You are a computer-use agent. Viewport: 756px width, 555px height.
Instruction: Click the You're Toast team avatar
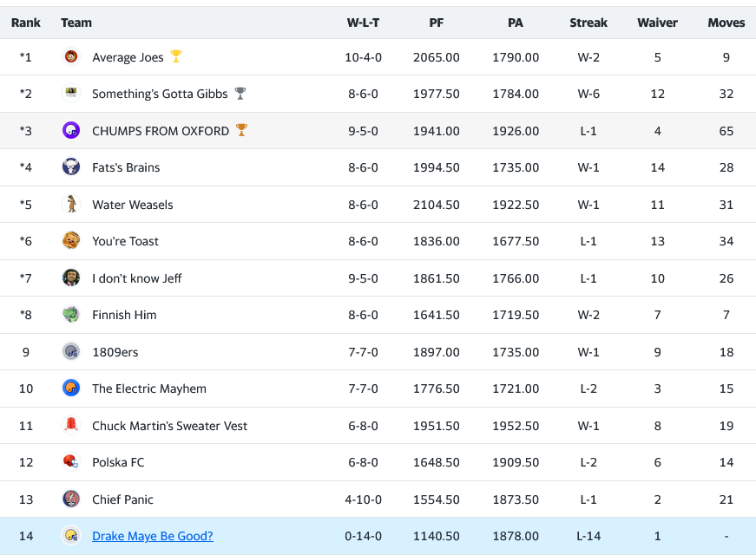point(71,241)
